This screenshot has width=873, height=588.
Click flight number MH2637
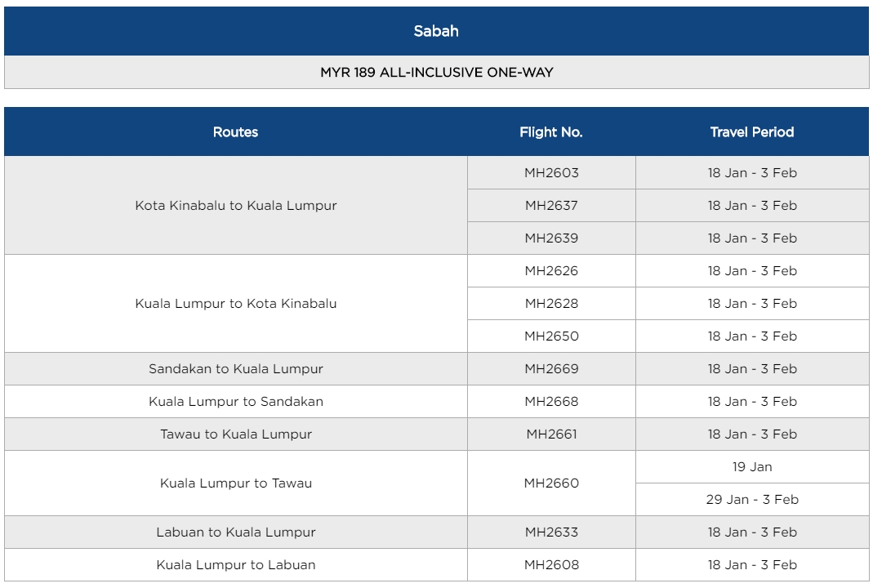pyautogui.click(x=551, y=206)
